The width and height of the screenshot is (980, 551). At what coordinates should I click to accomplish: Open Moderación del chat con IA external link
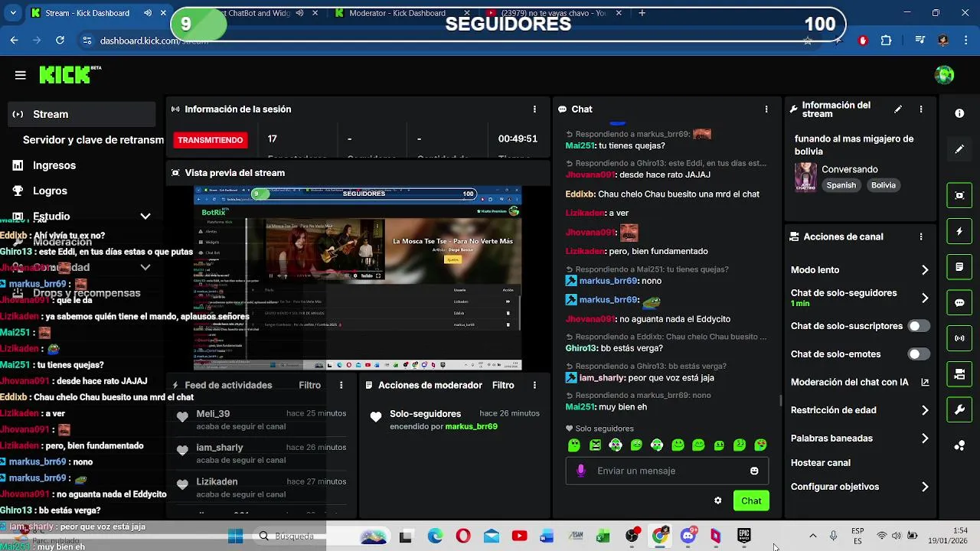click(x=925, y=382)
